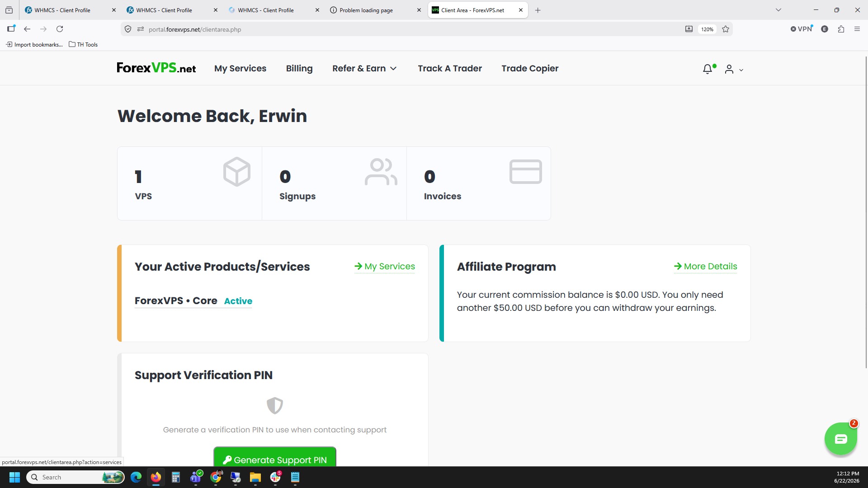Image resolution: width=868 pixels, height=488 pixels.
Task: Show the list of all tabs
Action: [778, 10]
